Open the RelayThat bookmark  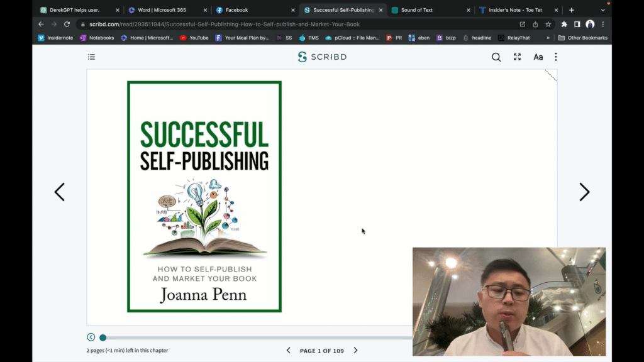pyautogui.click(x=514, y=38)
